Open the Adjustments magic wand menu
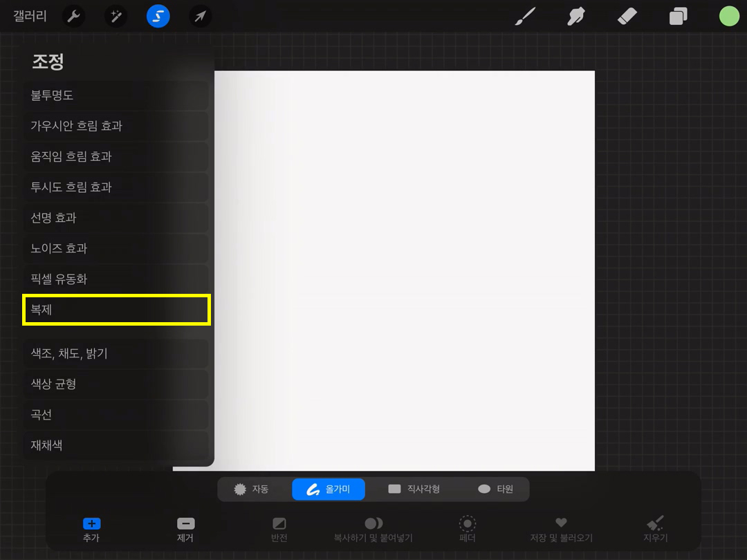The height and width of the screenshot is (560, 747). pos(116,16)
